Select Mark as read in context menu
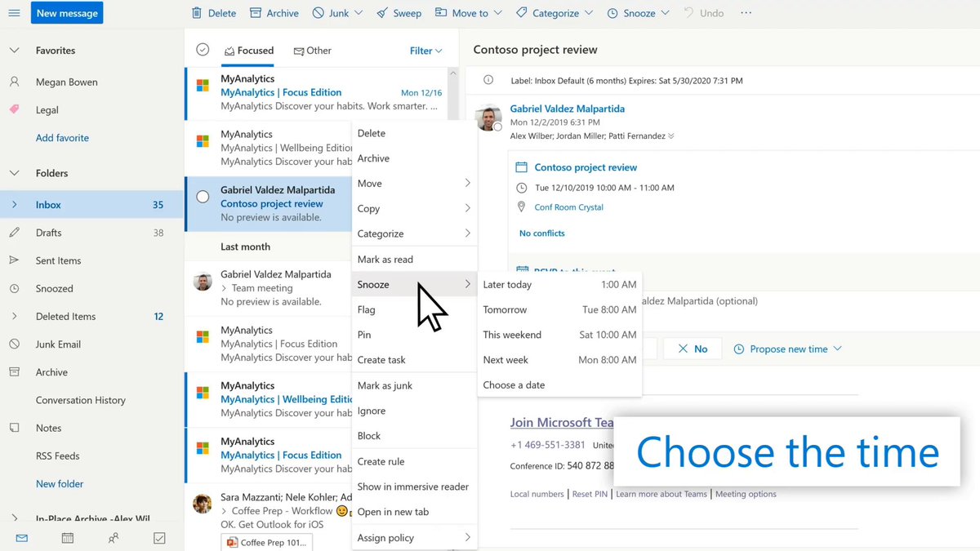 point(414,260)
